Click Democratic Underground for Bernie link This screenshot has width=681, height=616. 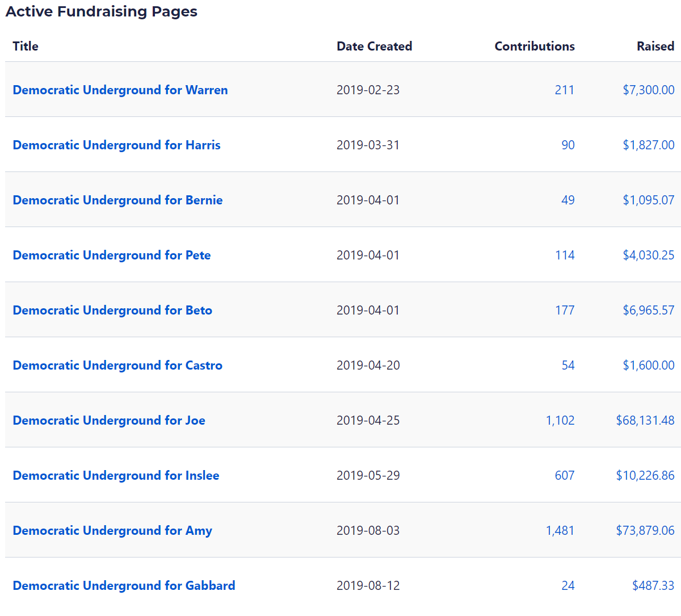(x=117, y=200)
